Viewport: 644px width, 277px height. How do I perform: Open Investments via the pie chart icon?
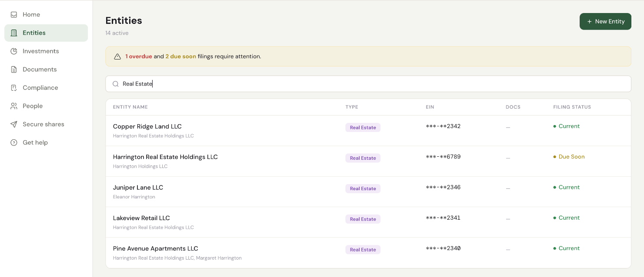pyautogui.click(x=14, y=51)
